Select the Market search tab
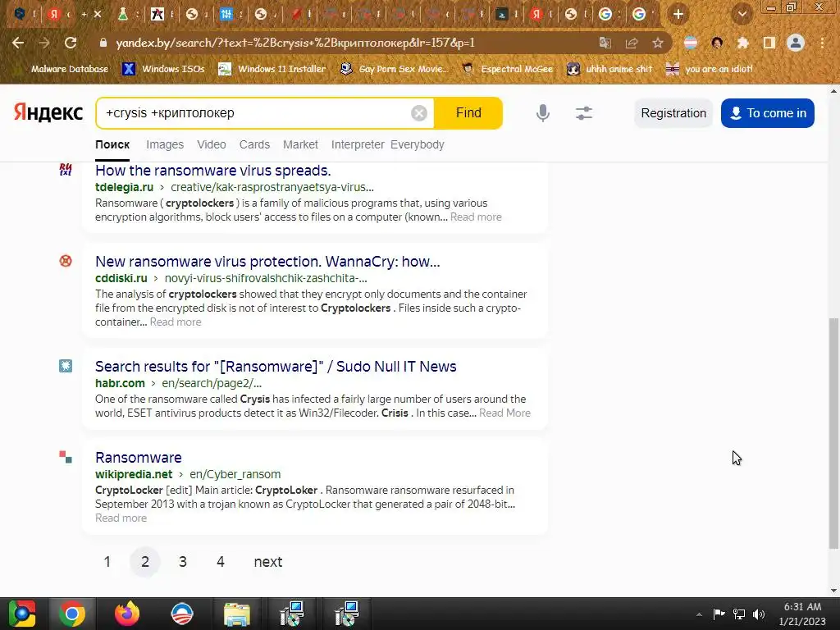The image size is (840, 630). pyautogui.click(x=300, y=144)
